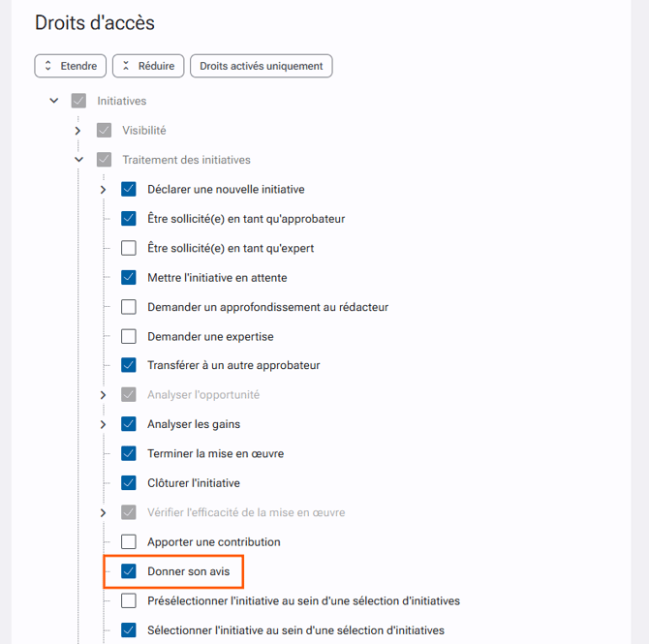Image resolution: width=649 pixels, height=644 pixels.
Task: Disable Transférer à un autre approbateur
Action: [x=128, y=365]
